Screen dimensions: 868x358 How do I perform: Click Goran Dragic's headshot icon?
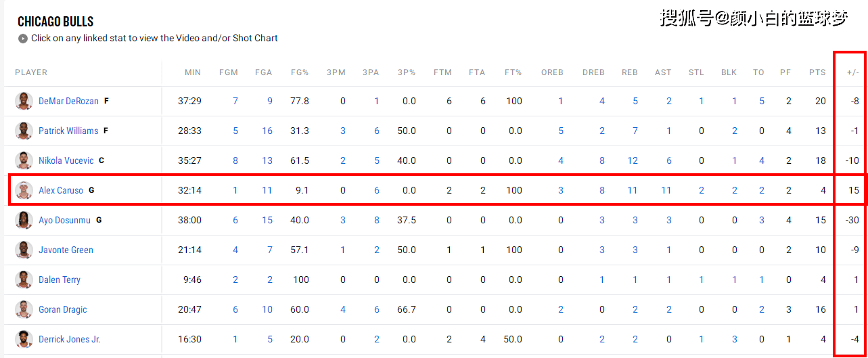[x=24, y=309]
